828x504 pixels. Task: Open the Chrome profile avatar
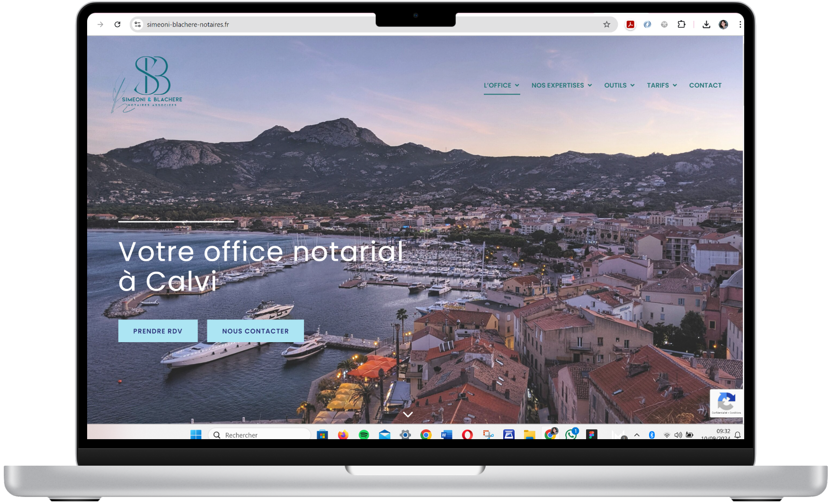[723, 25]
